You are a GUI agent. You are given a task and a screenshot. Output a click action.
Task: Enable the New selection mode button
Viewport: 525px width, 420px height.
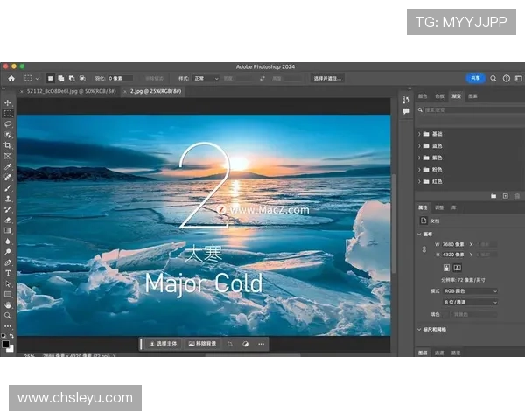click(x=50, y=78)
